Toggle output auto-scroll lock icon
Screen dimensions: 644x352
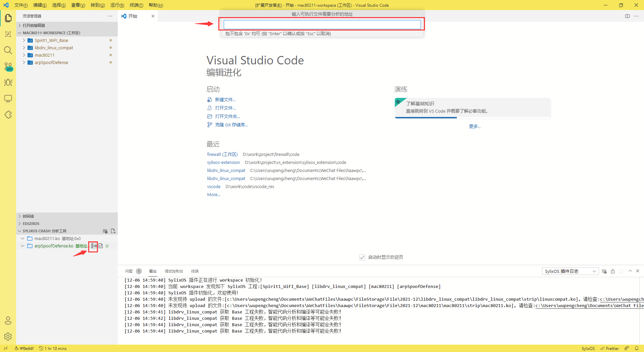click(x=613, y=271)
